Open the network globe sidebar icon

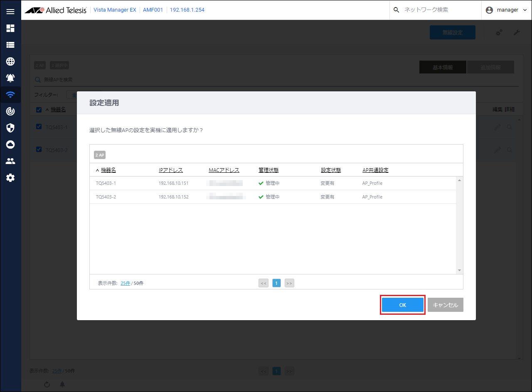(10, 61)
